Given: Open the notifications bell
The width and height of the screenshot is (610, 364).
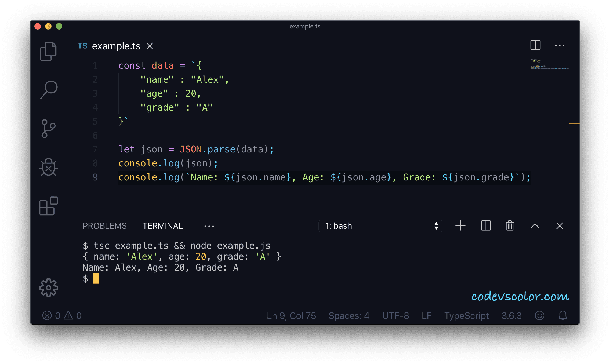Looking at the screenshot, I should (563, 316).
